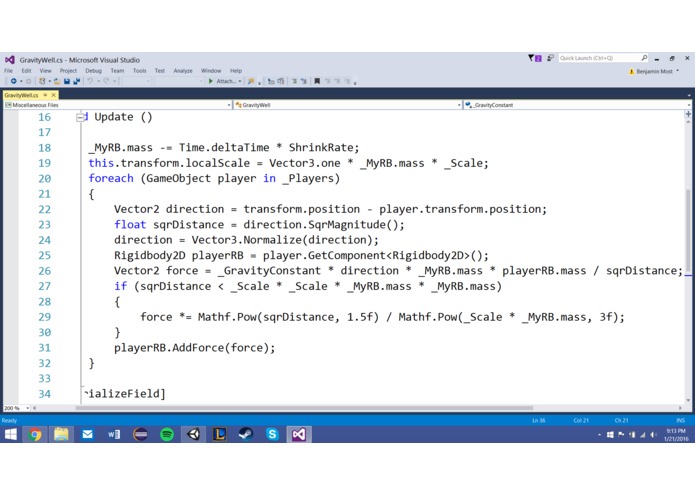Viewport: 695px width, 494px height.
Task: Click the foreach keyword on line 20
Action: click(x=111, y=179)
